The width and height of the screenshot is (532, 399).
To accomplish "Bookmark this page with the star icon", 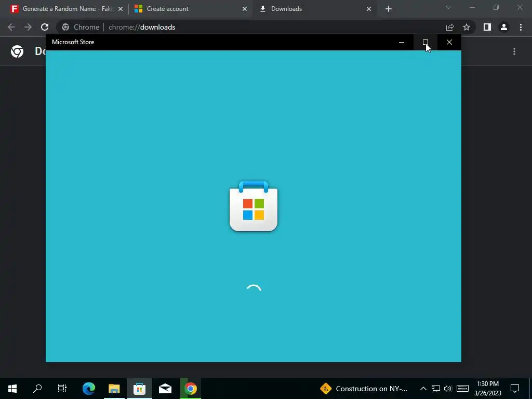I will pyautogui.click(x=467, y=27).
